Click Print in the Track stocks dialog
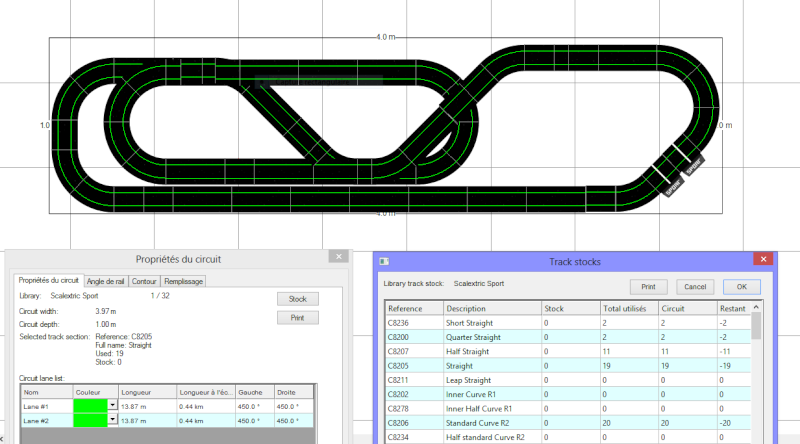Screen dimensions: 800x444 647,287
